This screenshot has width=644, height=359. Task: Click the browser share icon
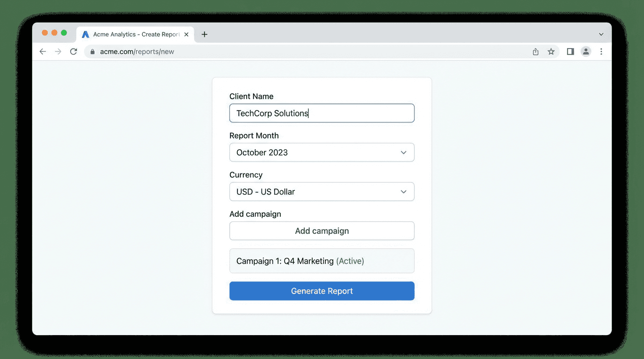click(535, 51)
